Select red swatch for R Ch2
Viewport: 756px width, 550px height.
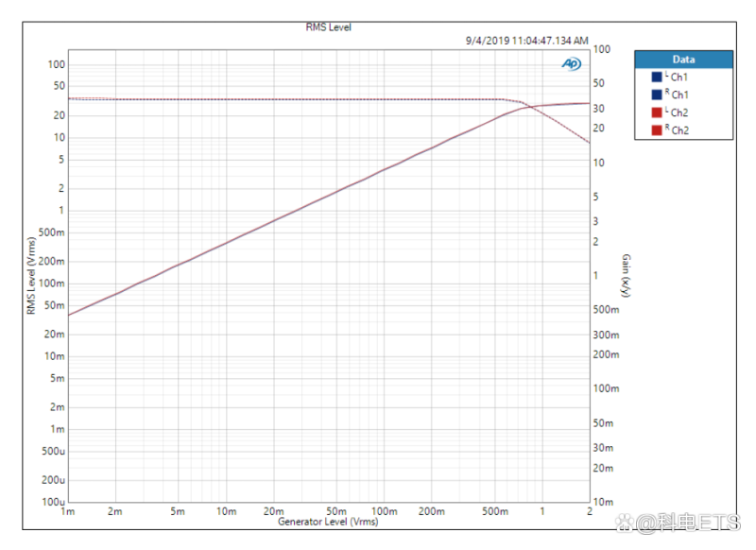[656, 129]
